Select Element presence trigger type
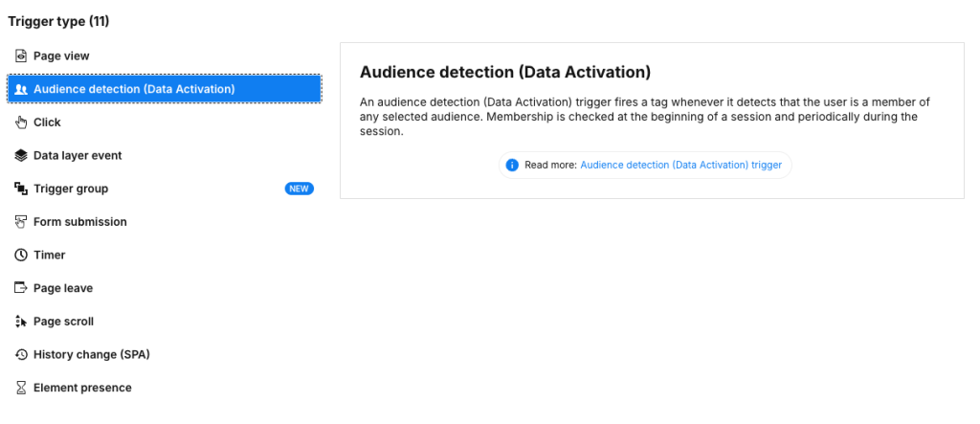Image resolution: width=980 pixels, height=424 pixels. 82,388
